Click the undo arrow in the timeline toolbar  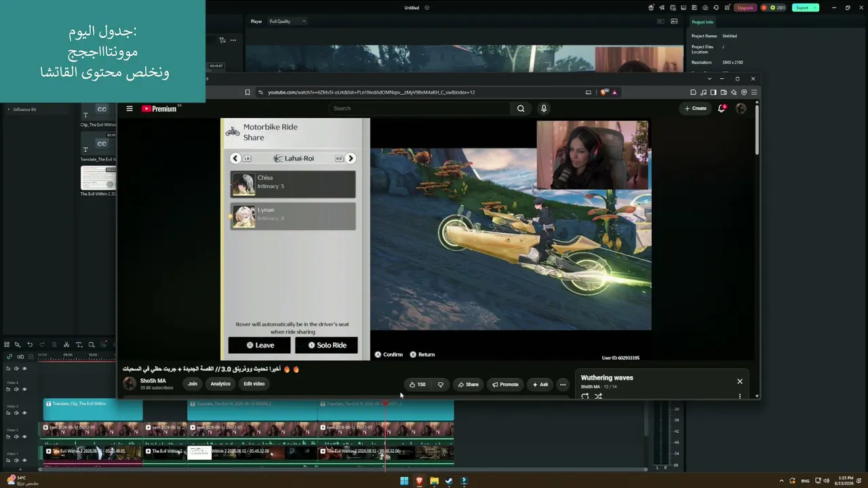coord(30,344)
